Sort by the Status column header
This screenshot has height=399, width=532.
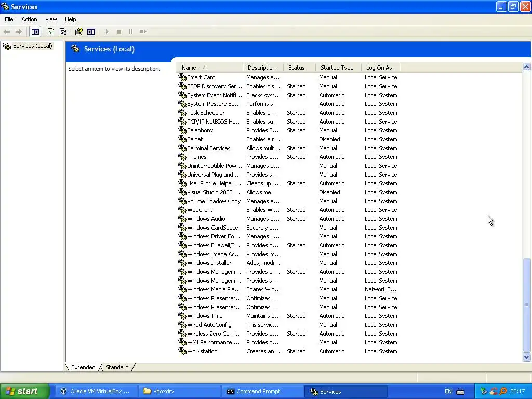point(300,68)
